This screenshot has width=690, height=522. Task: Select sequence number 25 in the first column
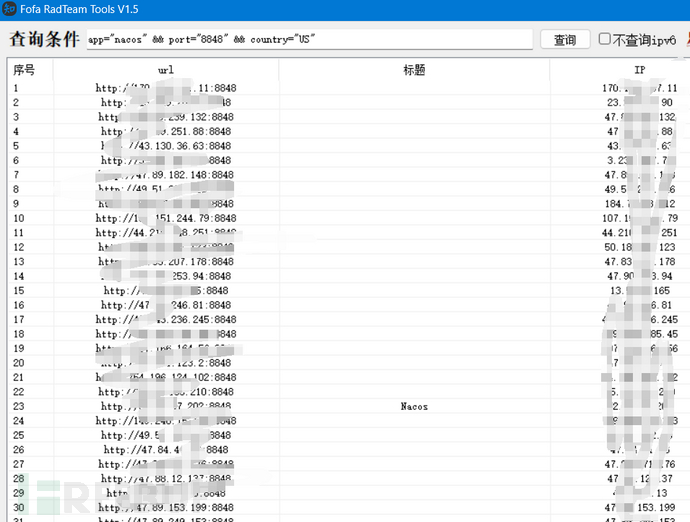(18, 435)
